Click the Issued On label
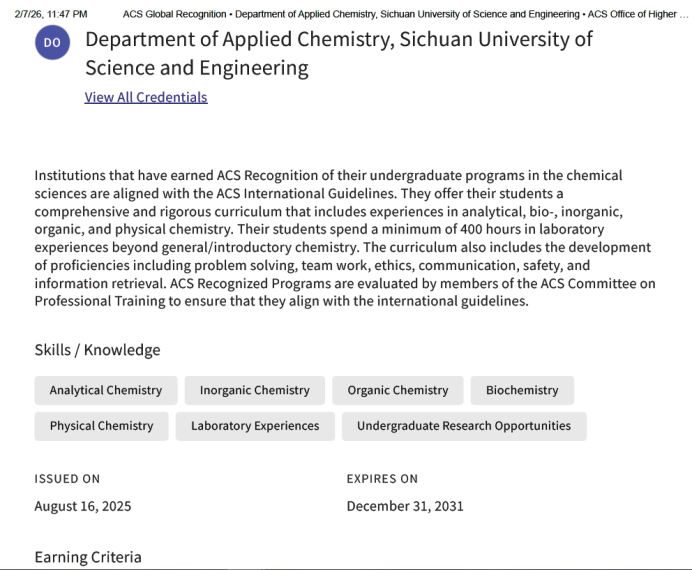This screenshot has width=692, height=570. 67,479
